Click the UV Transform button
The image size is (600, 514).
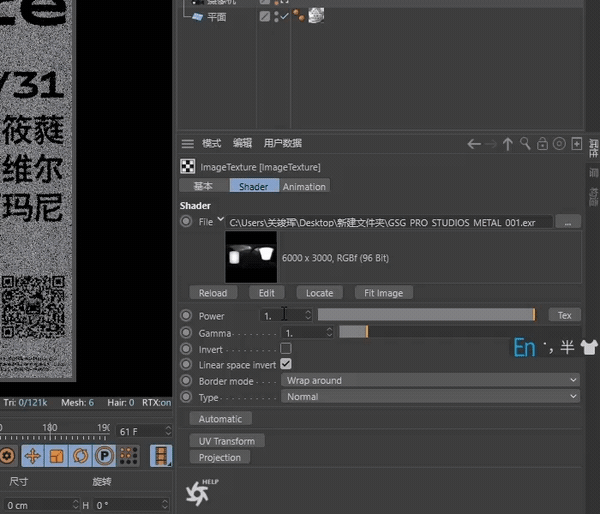click(227, 441)
